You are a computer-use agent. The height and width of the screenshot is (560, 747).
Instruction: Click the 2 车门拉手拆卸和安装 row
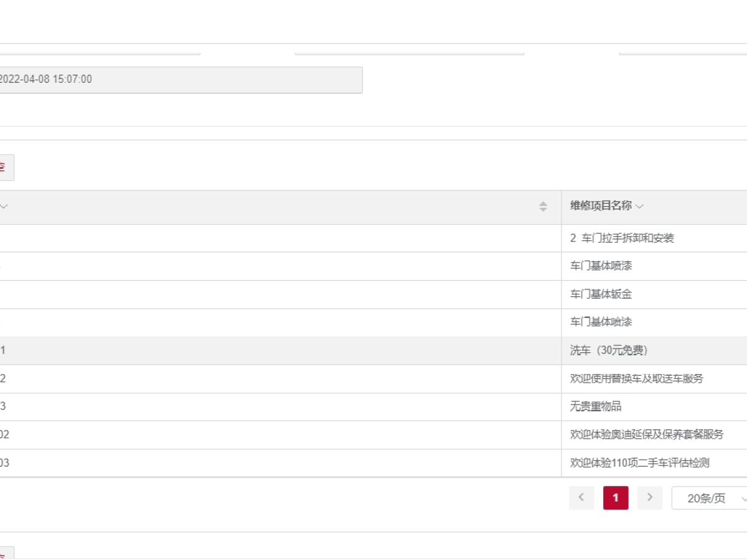point(622,238)
